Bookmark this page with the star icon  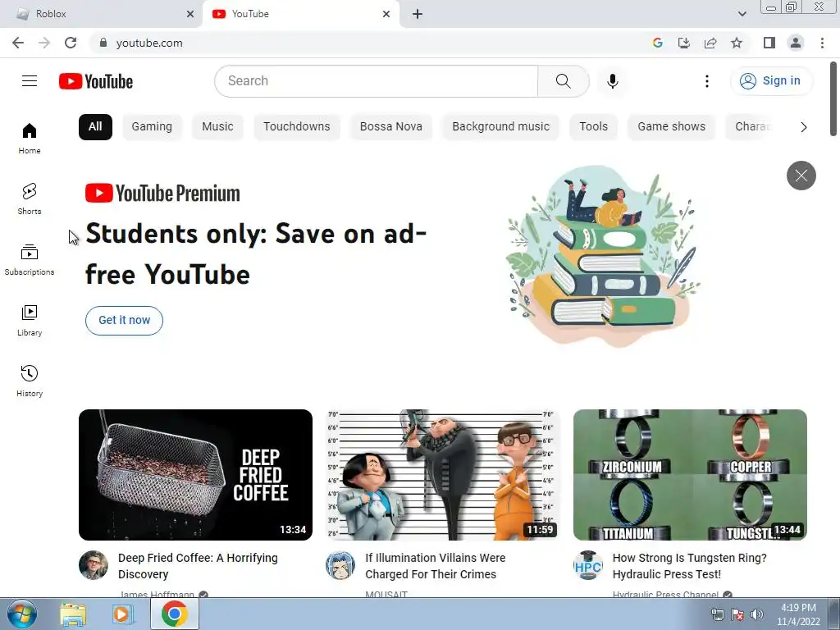(x=737, y=43)
